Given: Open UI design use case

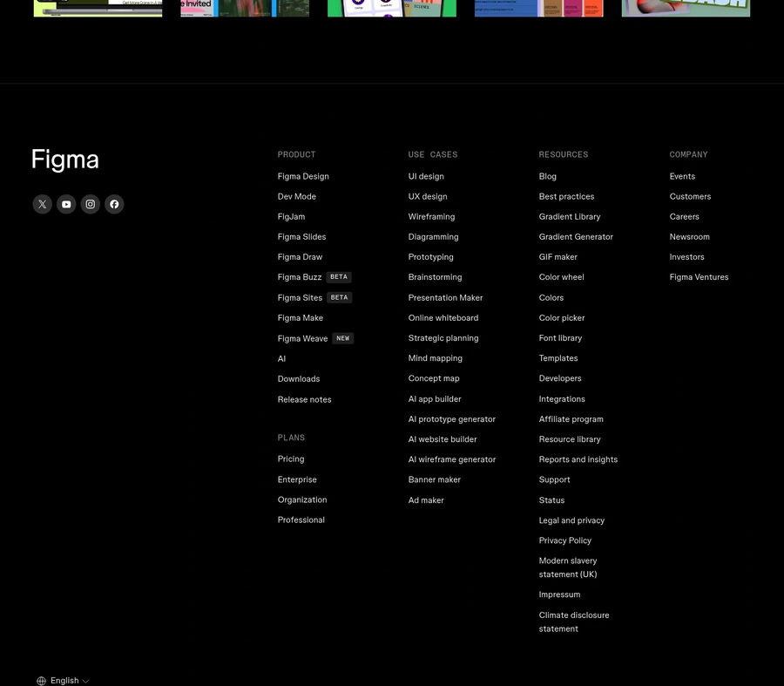Looking at the screenshot, I should [426, 176].
